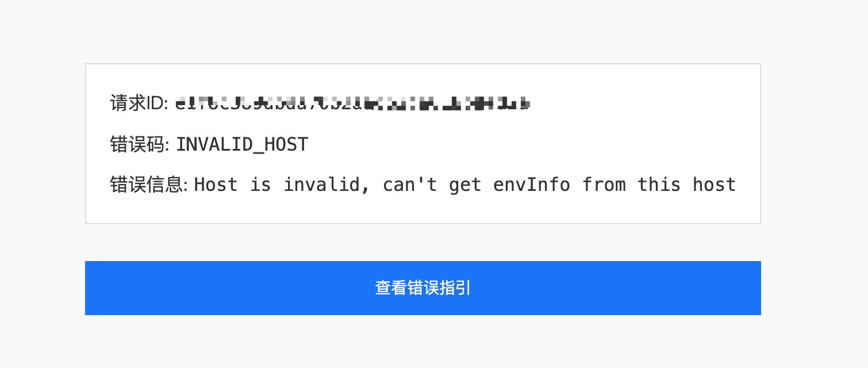Click the word "is" in error message

pos(260,185)
